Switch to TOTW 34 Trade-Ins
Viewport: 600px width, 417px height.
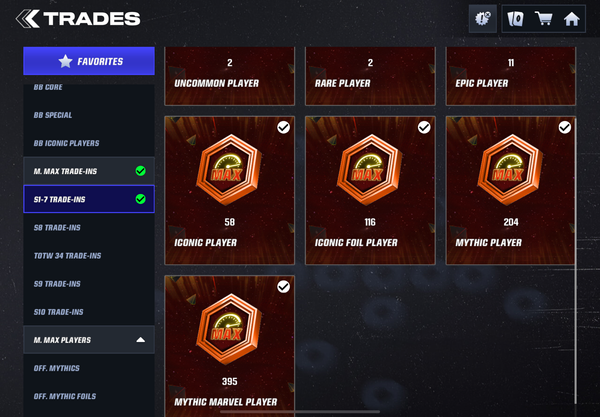(x=89, y=256)
